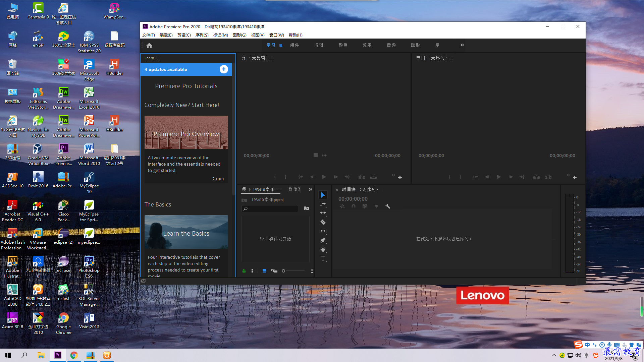This screenshot has width=644, height=362.
Task: Click the Home icon in Premiere
Action: click(149, 45)
